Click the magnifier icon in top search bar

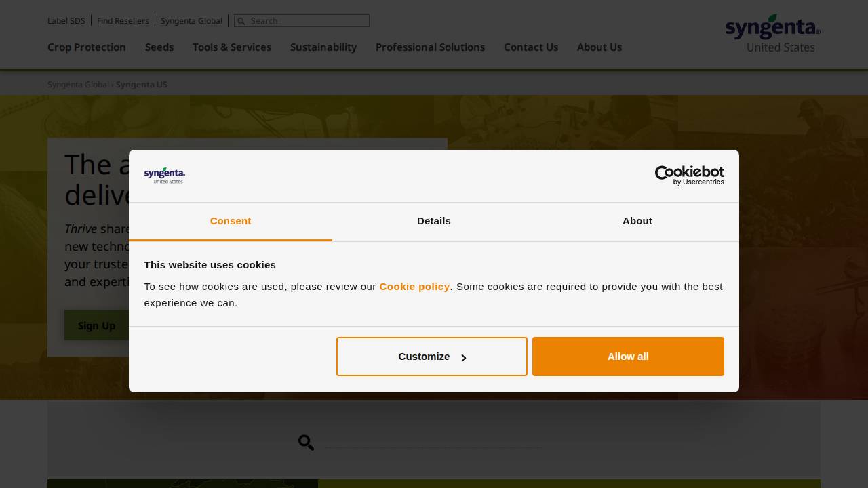tap(241, 21)
